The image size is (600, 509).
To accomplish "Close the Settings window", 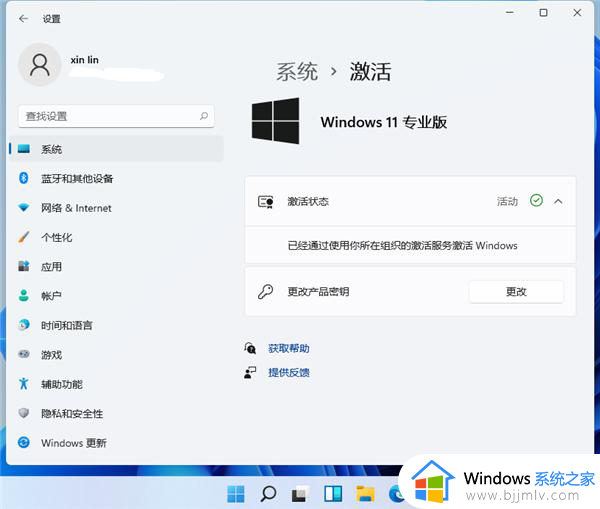I will [x=577, y=13].
